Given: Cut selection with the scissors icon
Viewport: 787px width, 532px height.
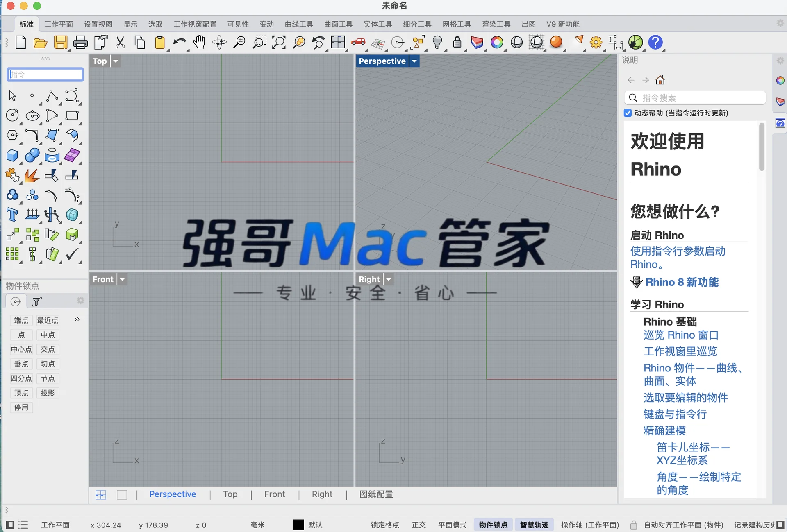Looking at the screenshot, I should pyautogui.click(x=120, y=43).
